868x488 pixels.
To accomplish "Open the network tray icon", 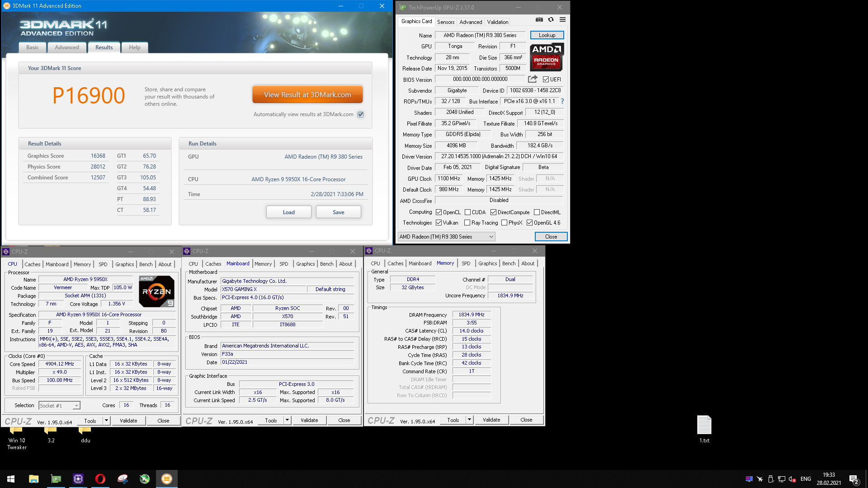I will [x=781, y=479].
